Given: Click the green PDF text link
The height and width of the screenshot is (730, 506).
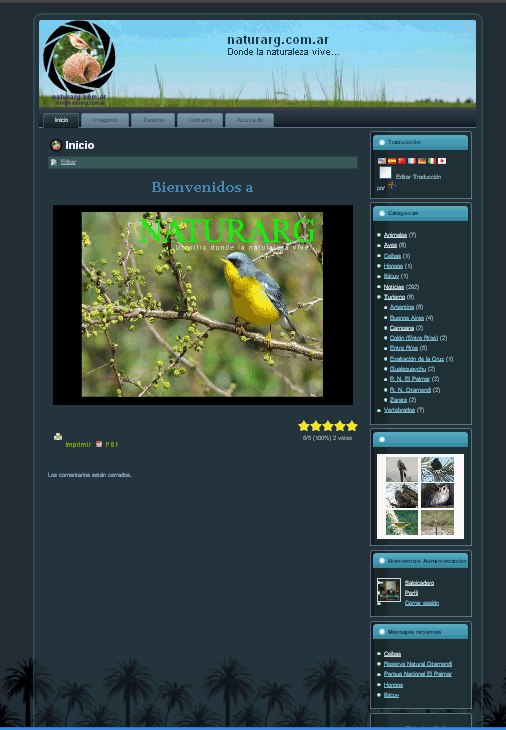Looking at the screenshot, I should pos(112,445).
